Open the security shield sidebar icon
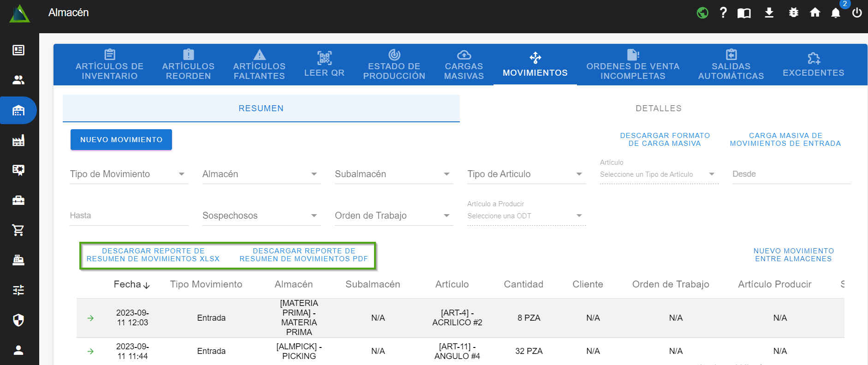 tap(18, 320)
